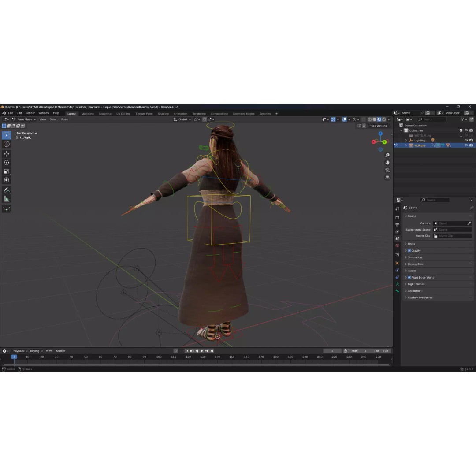
Task: Hide Collection with its eye icon
Action: (466, 130)
